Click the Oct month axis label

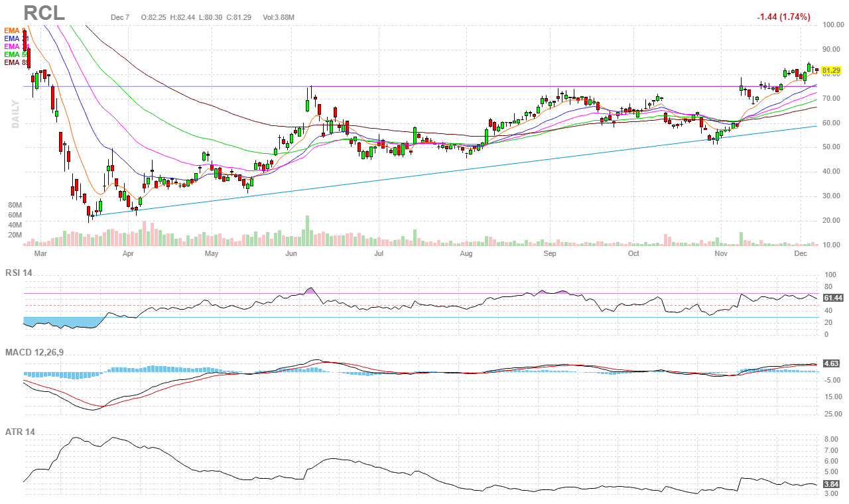coord(633,253)
